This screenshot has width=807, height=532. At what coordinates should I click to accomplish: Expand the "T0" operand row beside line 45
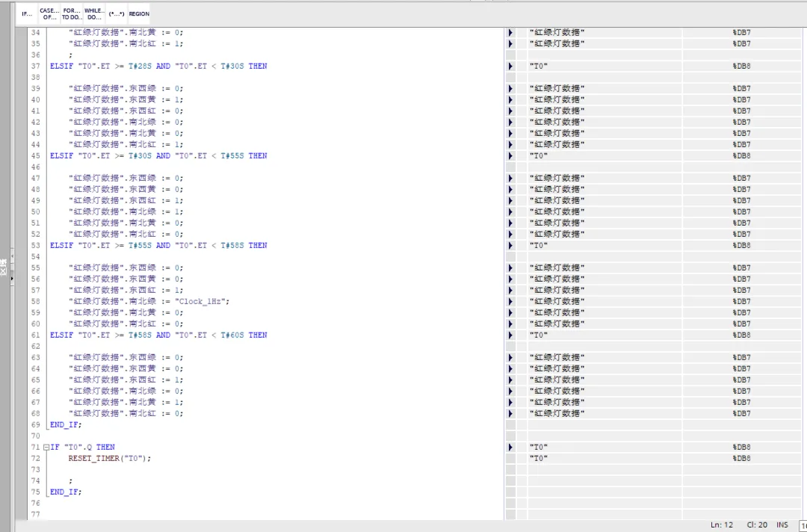(x=510, y=156)
